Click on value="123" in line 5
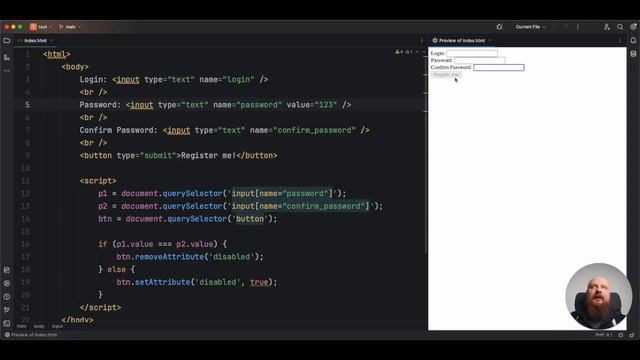 click(312, 105)
